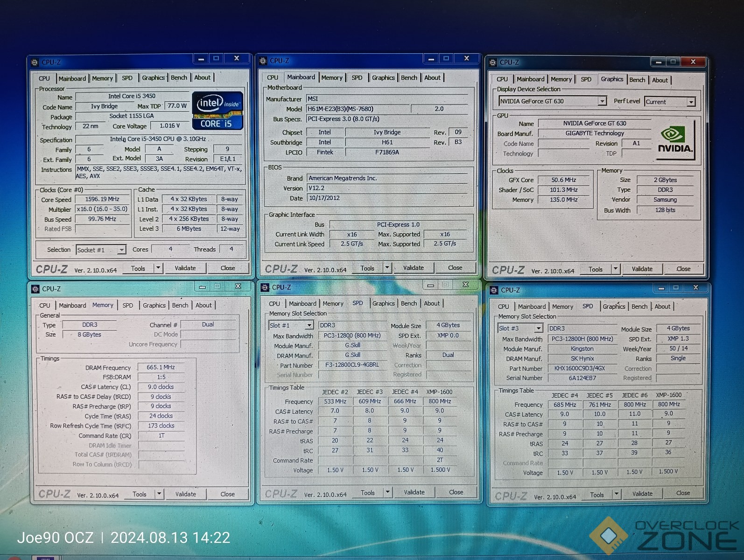This screenshot has width=744, height=560.
Task: Open the SPD tab in MSI Mainboard window
Action: (357, 77)
